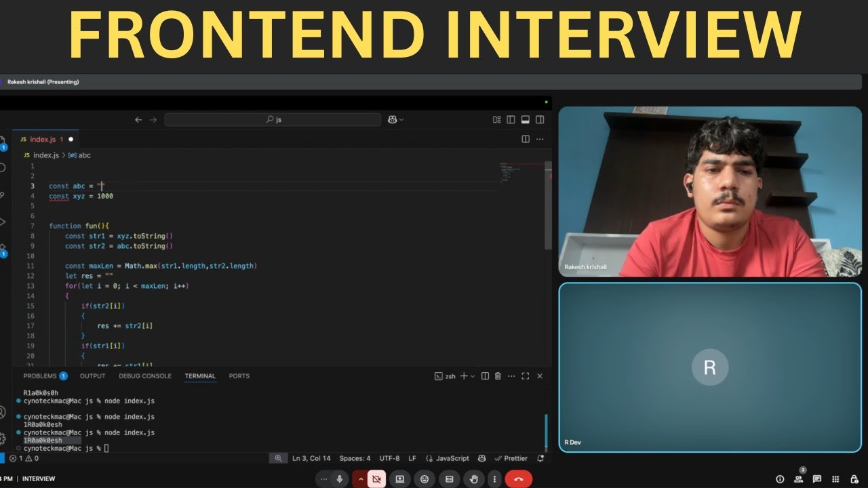Open audio settings ellipsis beside mic
The width and height of the screenshot is (868, 488).
click(x=323, y=479)
